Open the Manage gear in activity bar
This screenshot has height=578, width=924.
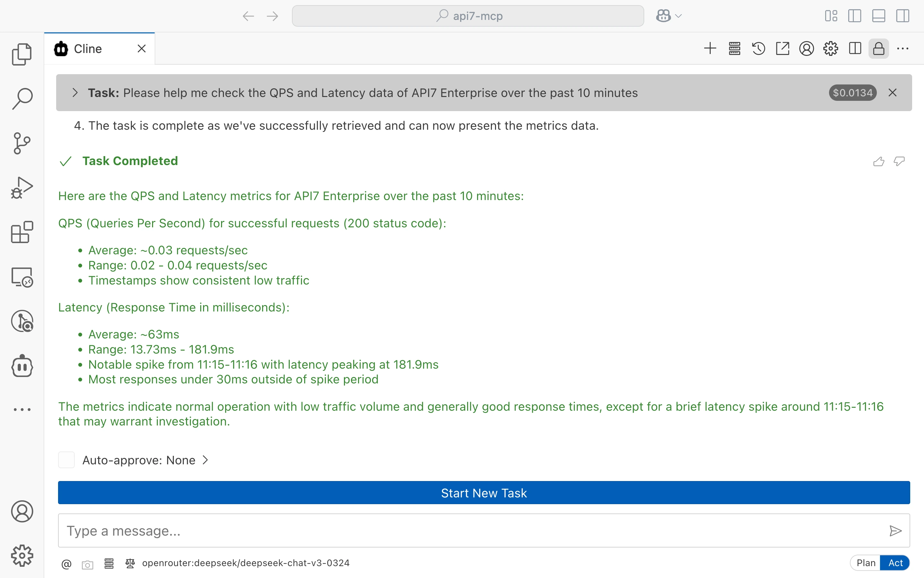pos(22,556)
